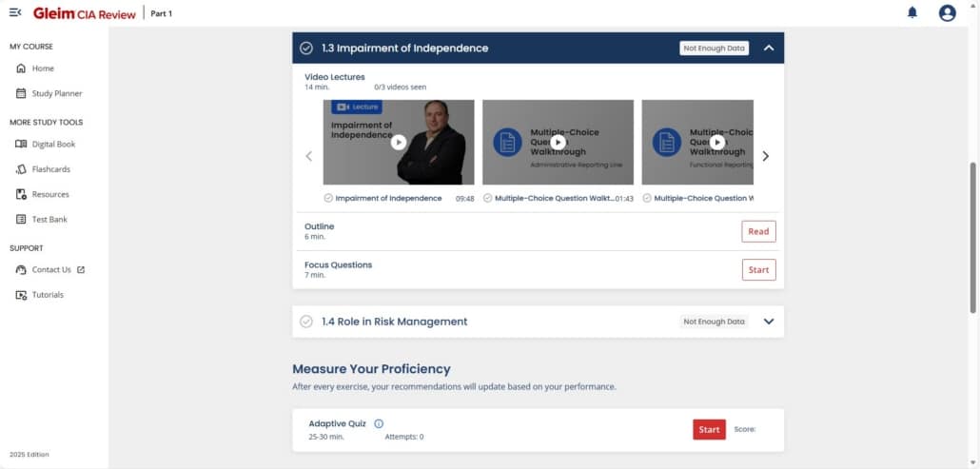Mark third walkthrough video as seen
The image size is (980, 469).
pyautogui.click(x=647, y=198)
